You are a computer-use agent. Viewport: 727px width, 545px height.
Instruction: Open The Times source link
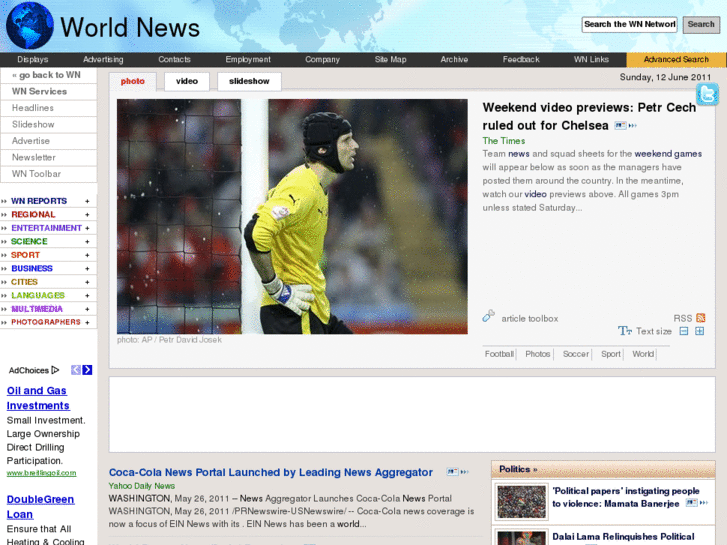click(x=504, y=141)
